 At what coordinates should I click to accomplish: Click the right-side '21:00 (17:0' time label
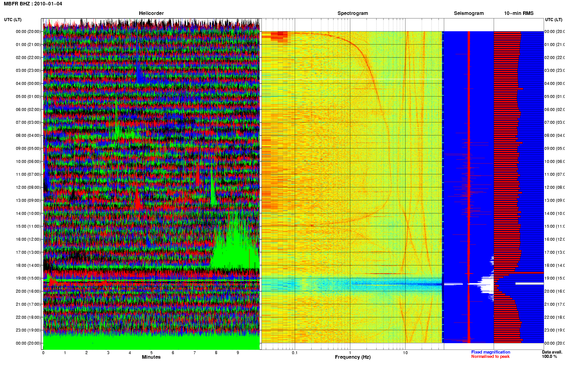pos(555,304)
